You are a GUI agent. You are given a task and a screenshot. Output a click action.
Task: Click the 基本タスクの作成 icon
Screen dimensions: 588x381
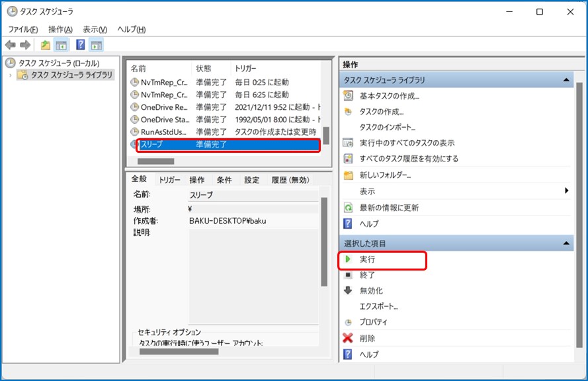tap(349, 96)
